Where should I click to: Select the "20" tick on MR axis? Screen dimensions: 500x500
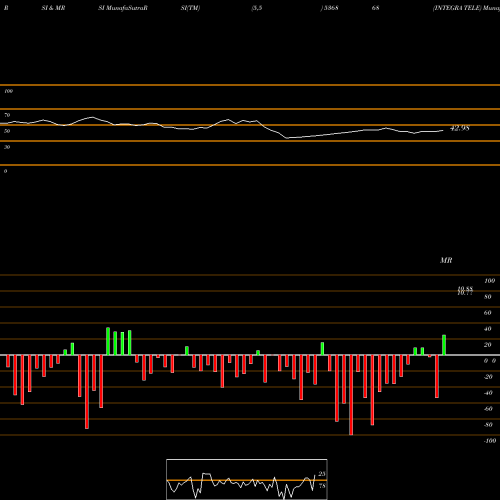click(488, 345)
